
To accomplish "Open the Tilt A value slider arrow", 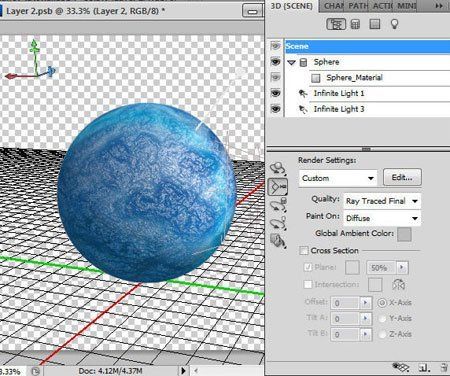I will (366, 319).
